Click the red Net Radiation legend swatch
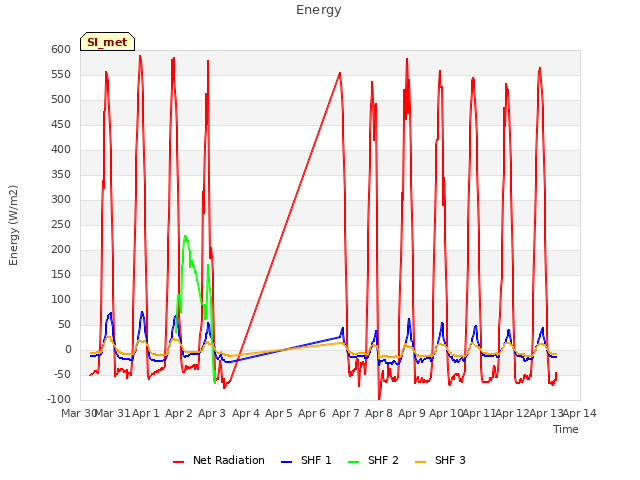This screenshot has width=640, height=480. [x=178, y=462]
